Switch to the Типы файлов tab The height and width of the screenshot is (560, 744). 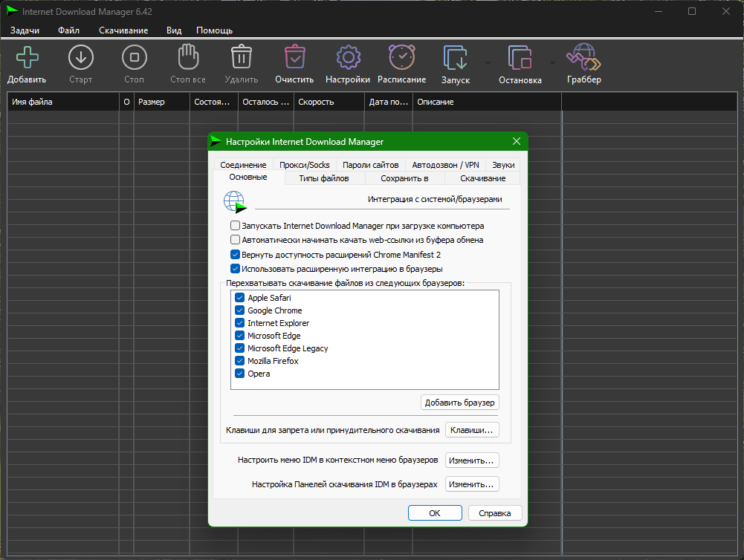click(324, 178)
